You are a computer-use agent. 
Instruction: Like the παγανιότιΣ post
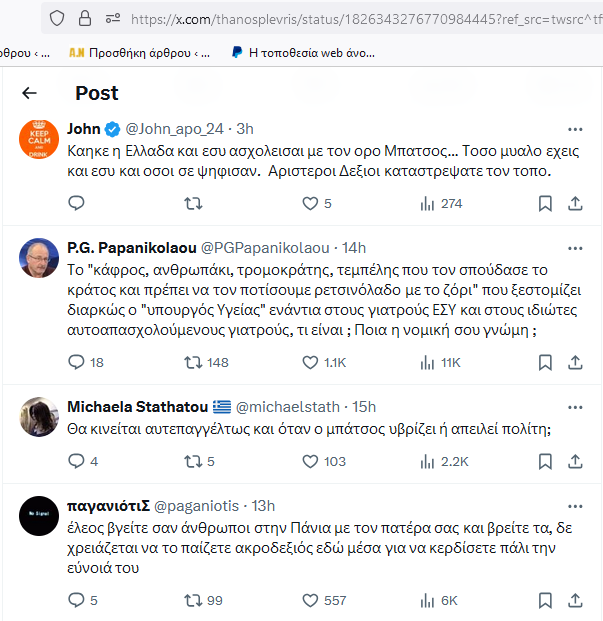coord(310,600)
